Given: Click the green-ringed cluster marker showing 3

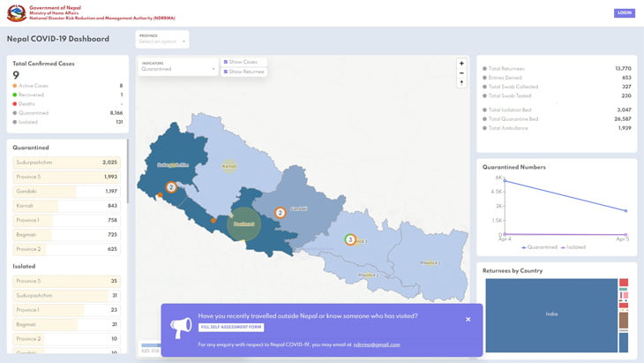Looking at the screenshot, I should [350, 239].
